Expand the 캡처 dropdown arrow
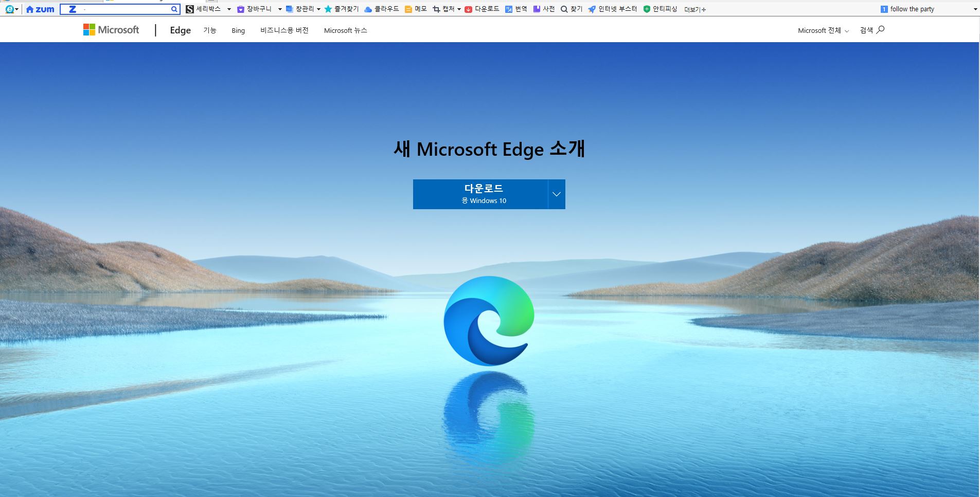This screenshot has height=497, width=980. [x=459, y=9]
